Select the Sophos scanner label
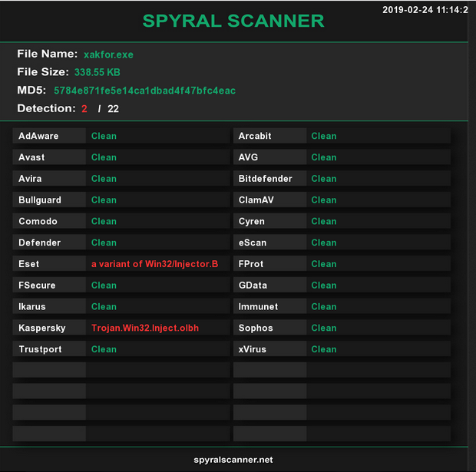 click(256, 328)
